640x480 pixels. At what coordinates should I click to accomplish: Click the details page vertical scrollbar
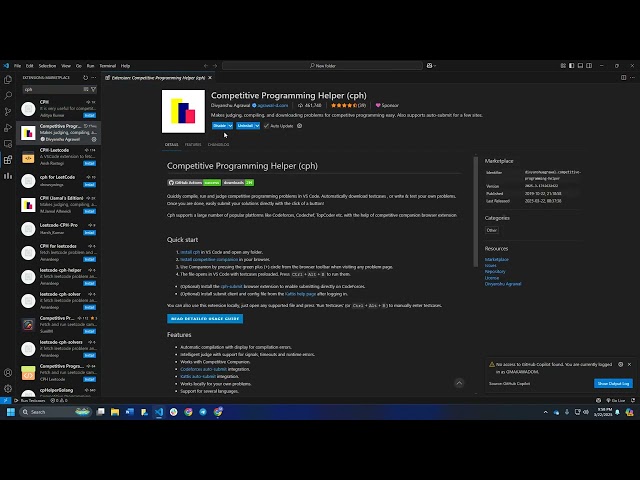click(x=476, y=212)
